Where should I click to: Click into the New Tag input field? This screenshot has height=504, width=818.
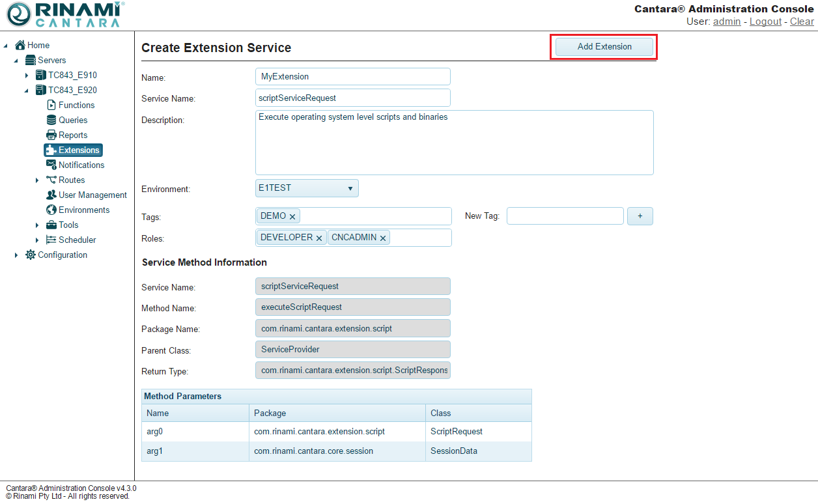click(x=565, y=216)
